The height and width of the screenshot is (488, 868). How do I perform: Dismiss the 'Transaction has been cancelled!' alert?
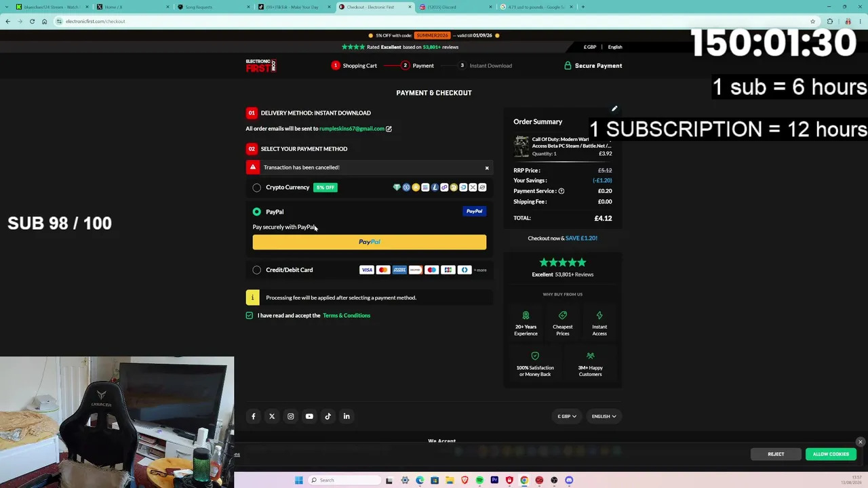[486, 168]
